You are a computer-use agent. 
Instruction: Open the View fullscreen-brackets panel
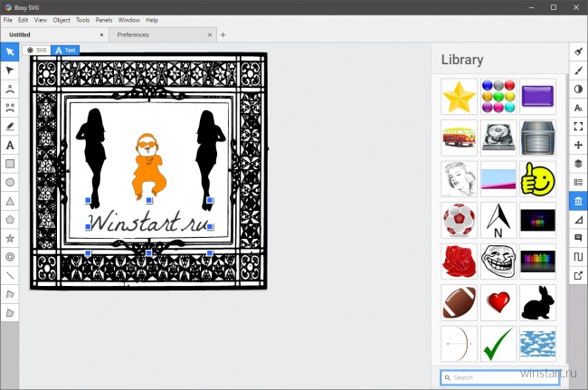tap(578, 127)
